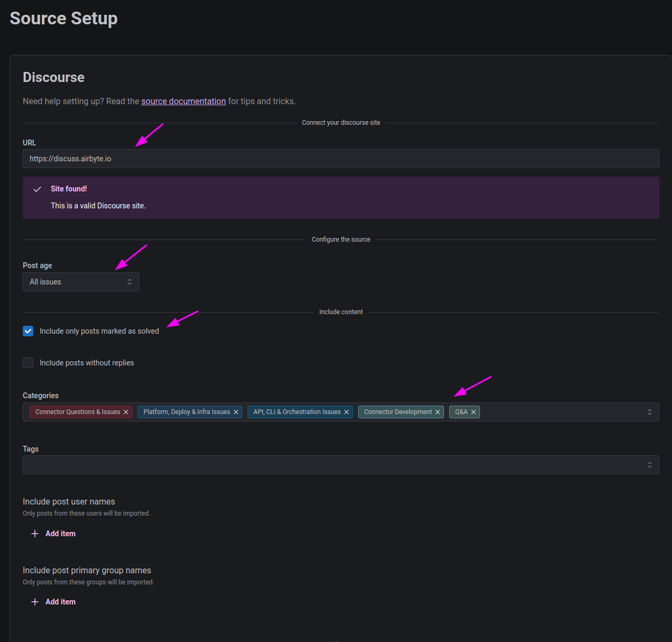Focus the URL input field
The width and height of the screenshot is (672, 642).
click(x=341, y=159)
